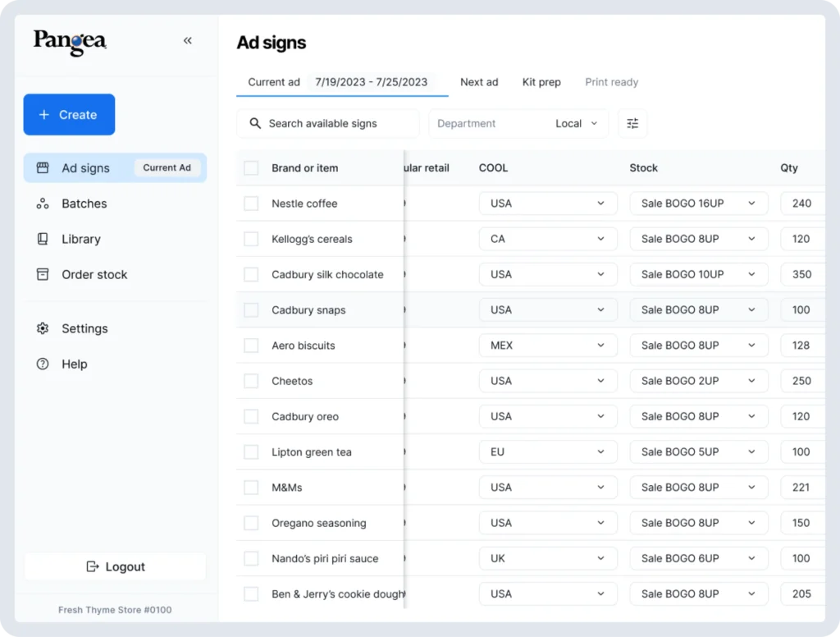840x637 pixels.
Task: Check the Aero biscuits checkbox
Action: pyautogui.click(x=251, y=346)
